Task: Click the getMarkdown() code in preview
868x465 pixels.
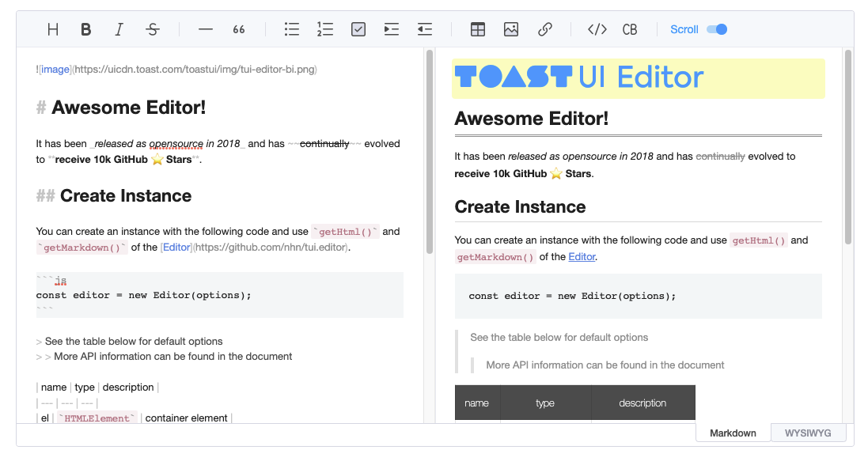Action: tap(495, 257)
